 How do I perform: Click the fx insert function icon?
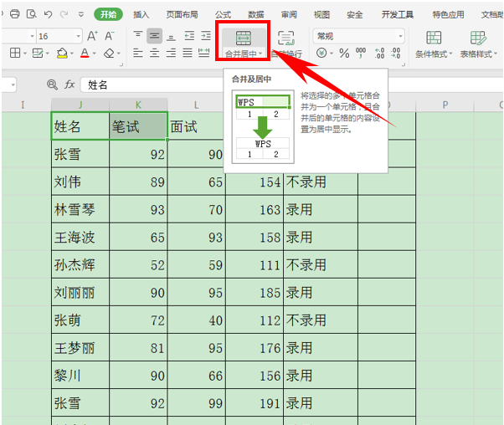tap(69, 84)
